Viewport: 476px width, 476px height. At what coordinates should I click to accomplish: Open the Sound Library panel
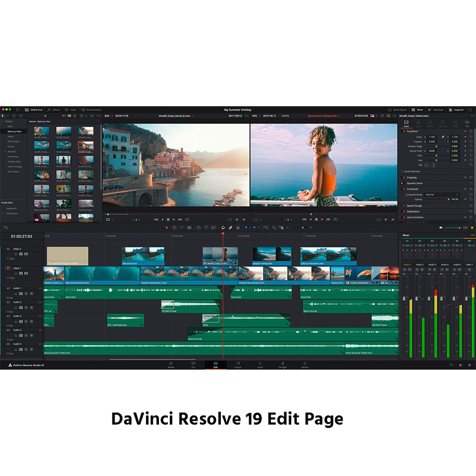pyautogui.click(x=91, y=109)
